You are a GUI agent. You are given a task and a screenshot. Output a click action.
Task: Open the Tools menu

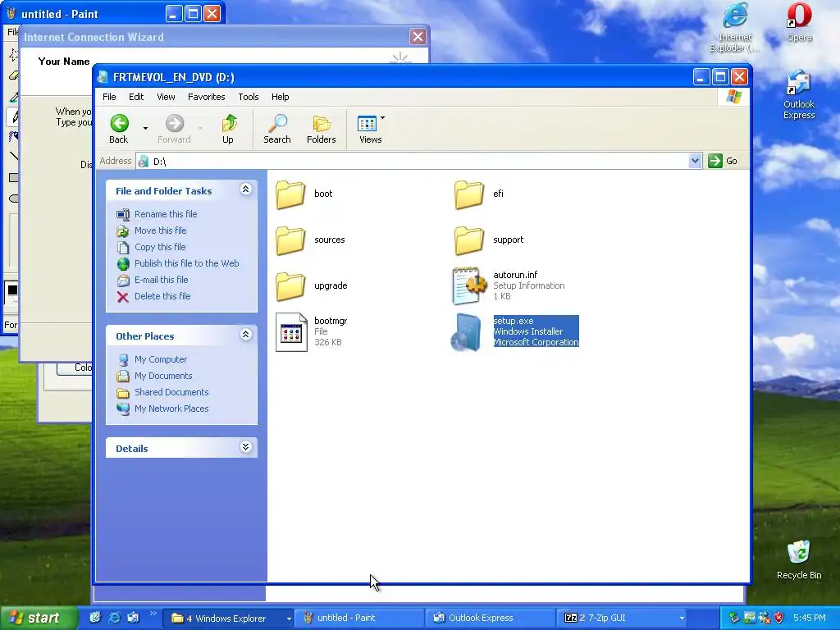point(249,97)
